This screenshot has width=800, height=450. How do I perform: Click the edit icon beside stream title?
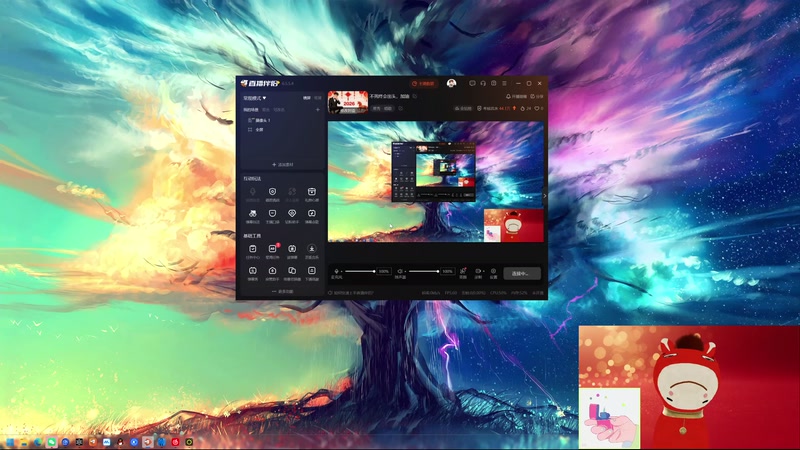click(415, 96)
